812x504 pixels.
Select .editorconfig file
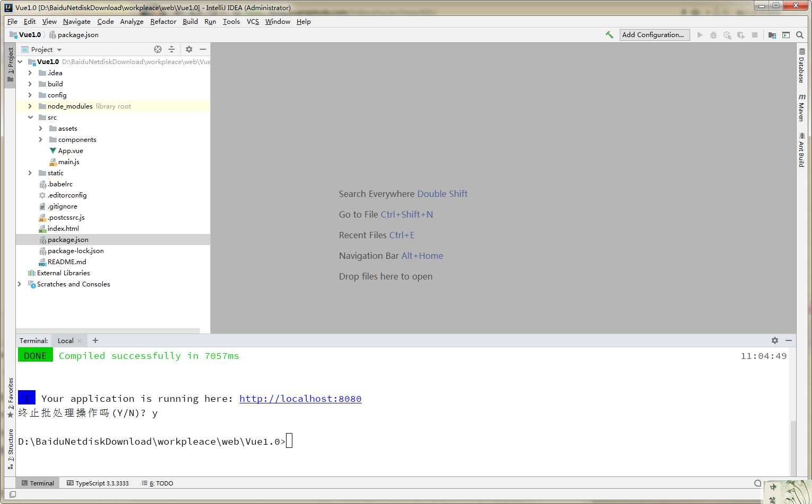tap(67, 195)
